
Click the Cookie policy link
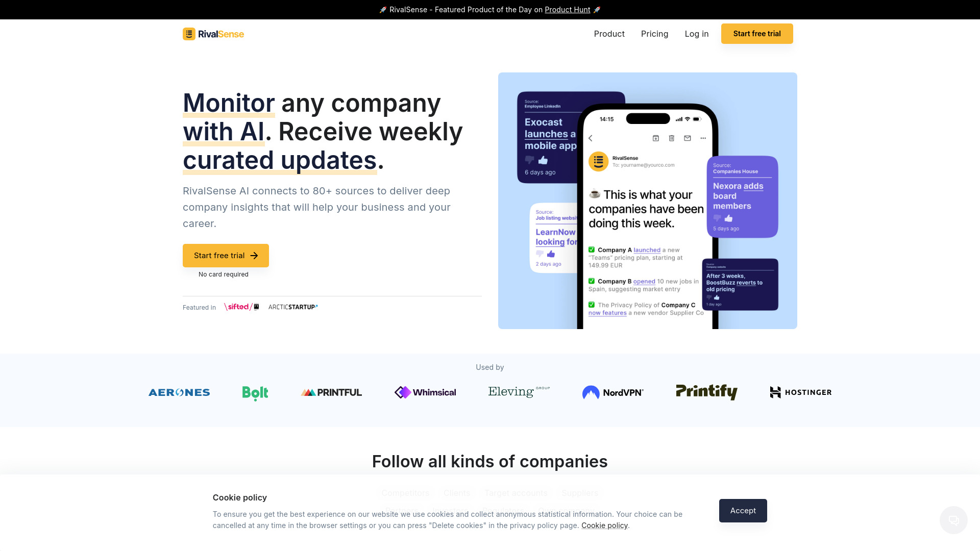604,525
